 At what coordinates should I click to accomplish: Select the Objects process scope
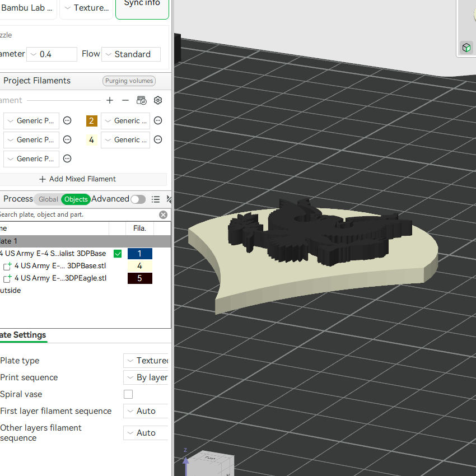(76, 199)
